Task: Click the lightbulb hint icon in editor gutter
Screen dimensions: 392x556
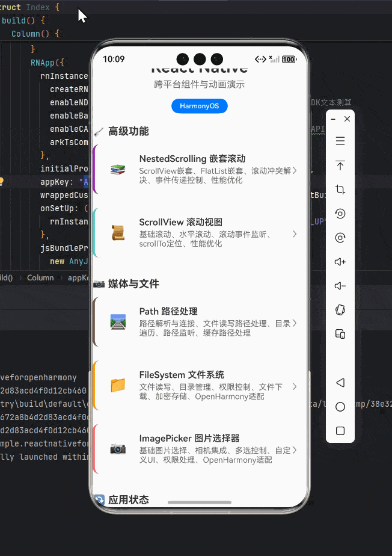Action: (1, 182)
